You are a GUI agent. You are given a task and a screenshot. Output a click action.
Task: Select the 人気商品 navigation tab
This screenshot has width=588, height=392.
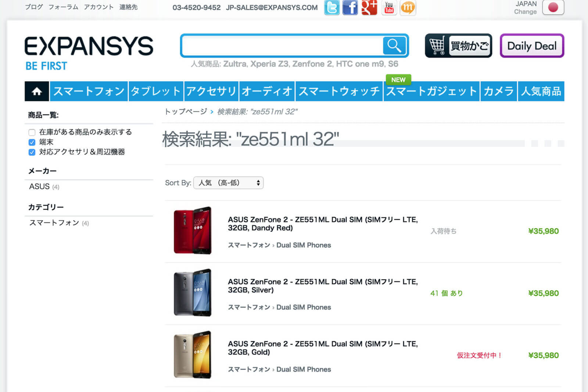coord(541,91)
